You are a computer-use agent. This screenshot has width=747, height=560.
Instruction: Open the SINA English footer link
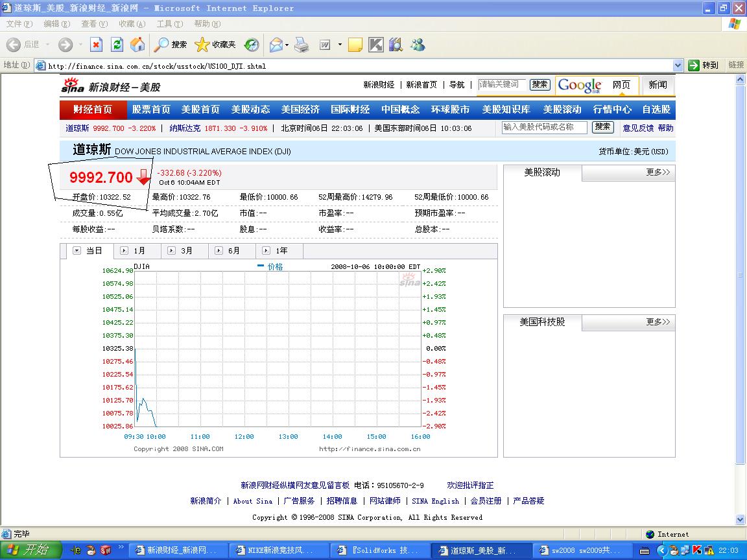(436, 501)
